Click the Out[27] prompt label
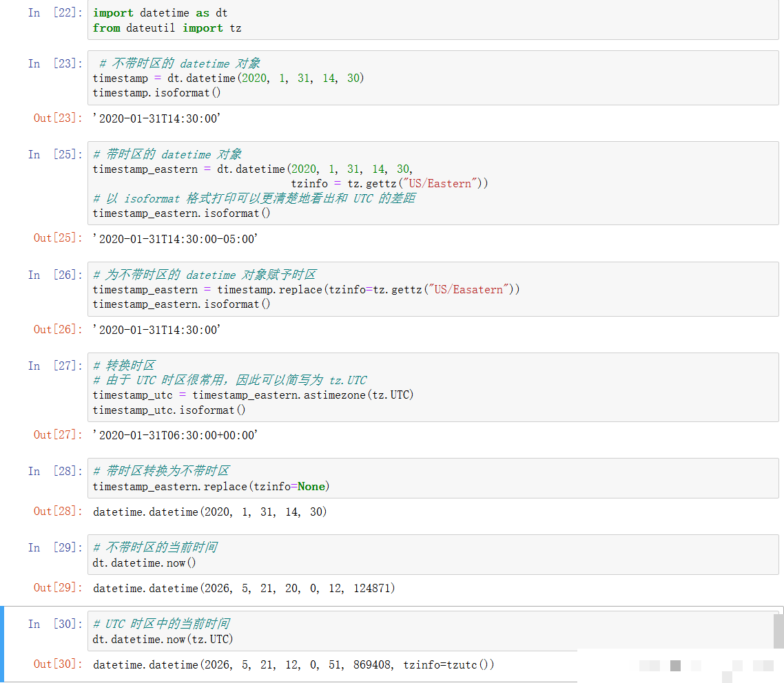The image size is (784, 683). point(58,435)
